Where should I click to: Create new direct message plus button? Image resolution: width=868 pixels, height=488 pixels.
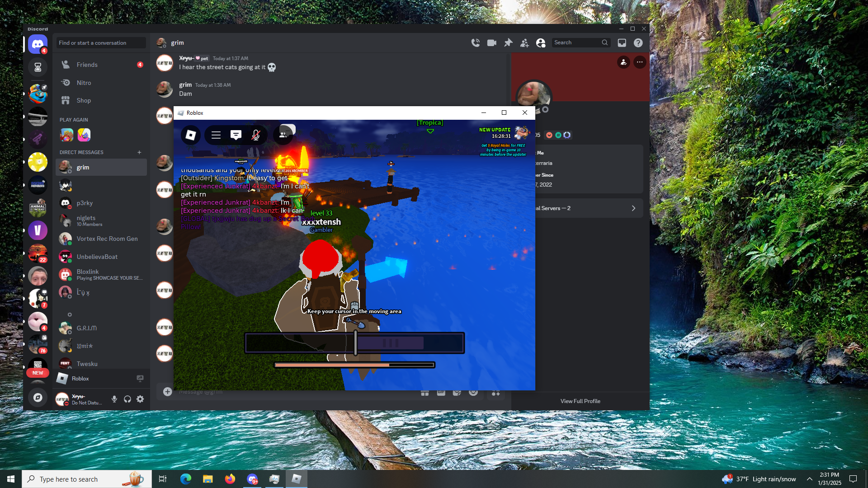(x=139, y=152)
